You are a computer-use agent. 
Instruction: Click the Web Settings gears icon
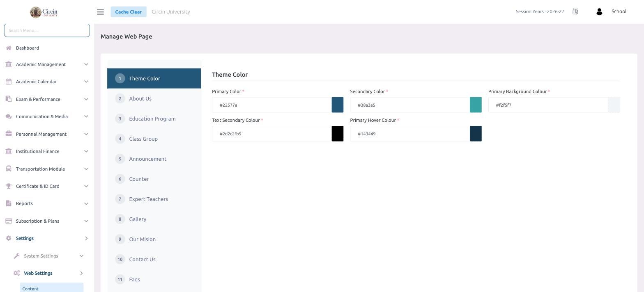tap(17, 273)
